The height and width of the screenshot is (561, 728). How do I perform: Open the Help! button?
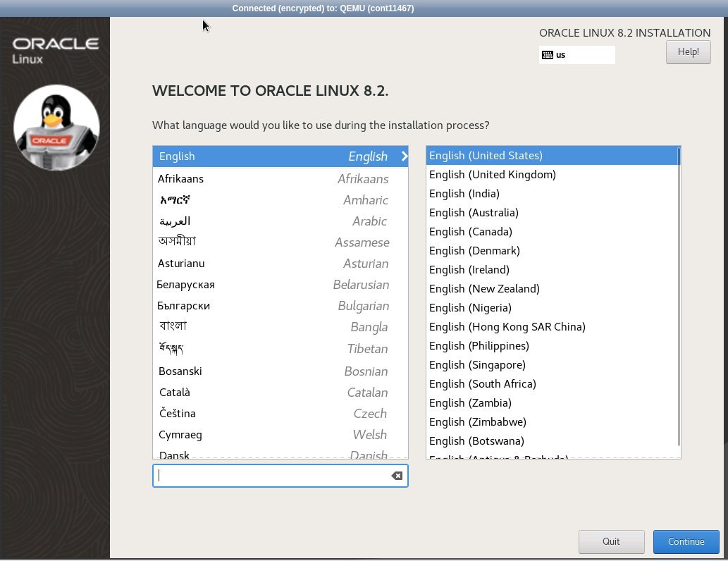coord(688,52)
